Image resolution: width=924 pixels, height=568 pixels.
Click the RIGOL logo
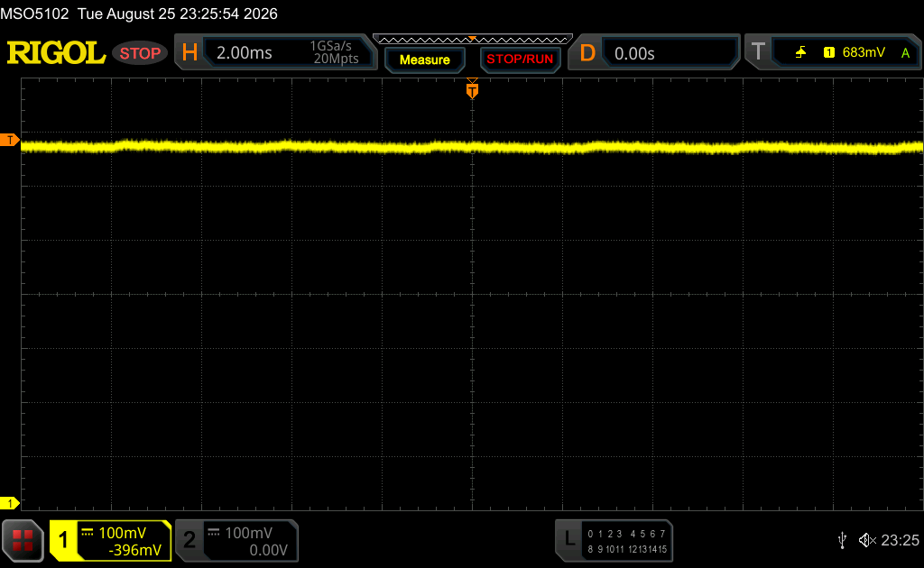pyautogui.click(x=56, y=53)
